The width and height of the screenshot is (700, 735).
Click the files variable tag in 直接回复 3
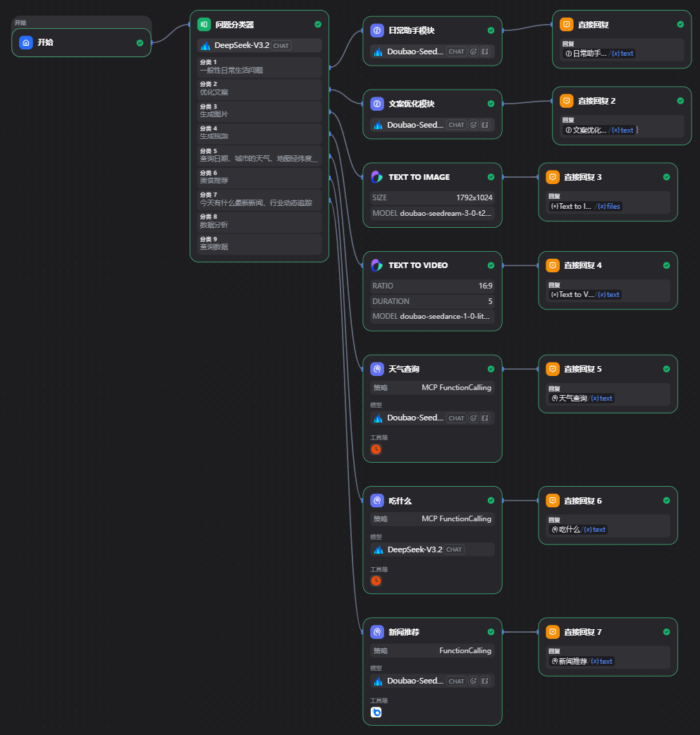[x=609, y=207]
